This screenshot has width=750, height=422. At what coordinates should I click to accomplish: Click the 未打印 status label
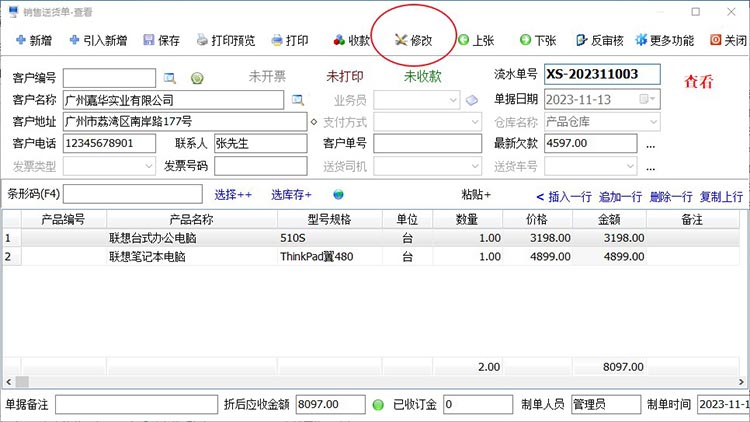click(x=345, y=76)
